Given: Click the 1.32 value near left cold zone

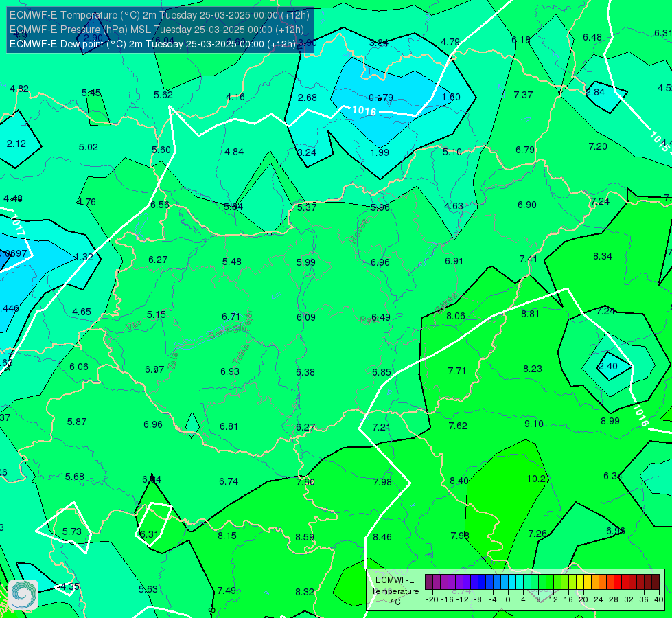Looking at the screenshot, I should pos(84,257).
